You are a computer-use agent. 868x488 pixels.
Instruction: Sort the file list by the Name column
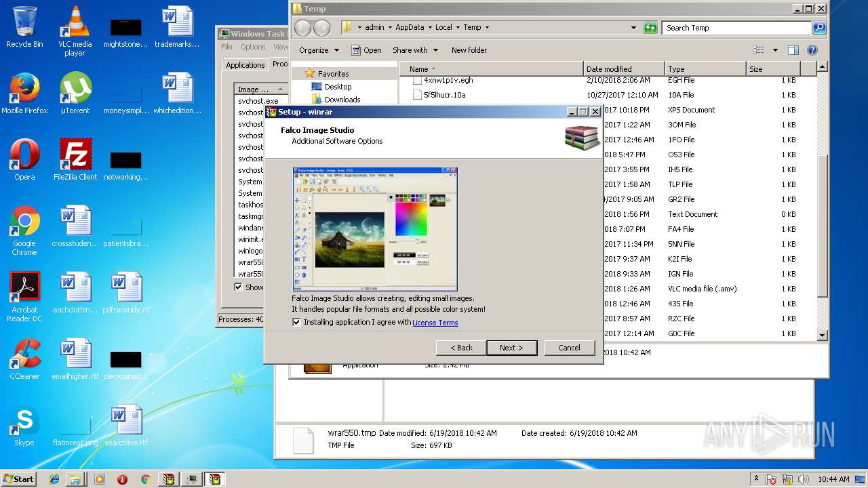pos(491,69)
